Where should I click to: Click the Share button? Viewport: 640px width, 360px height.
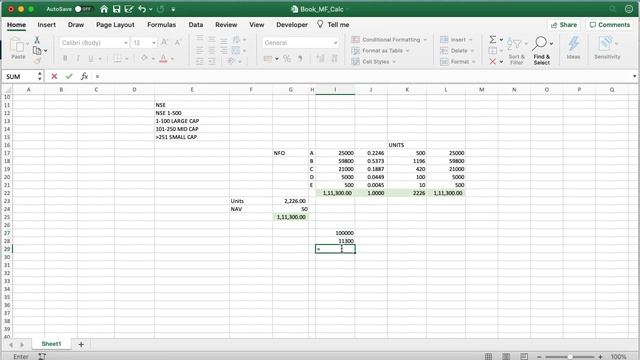click(x=564, y=25)
